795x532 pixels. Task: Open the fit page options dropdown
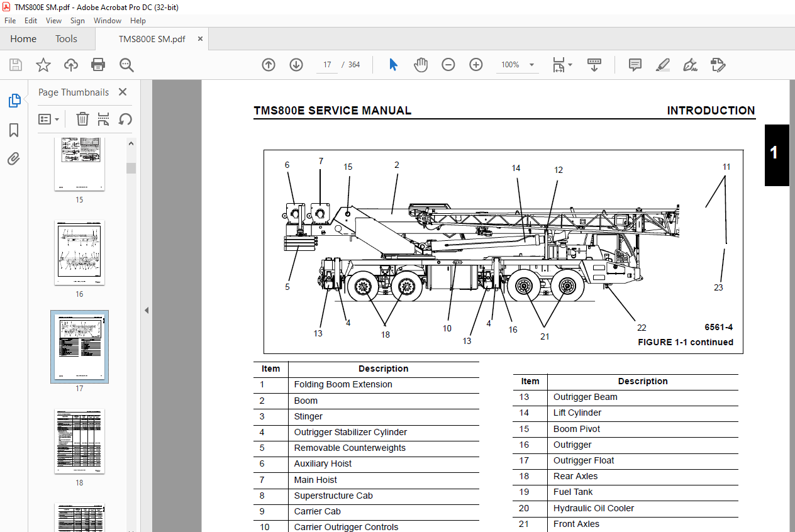[x=562, y=65]
